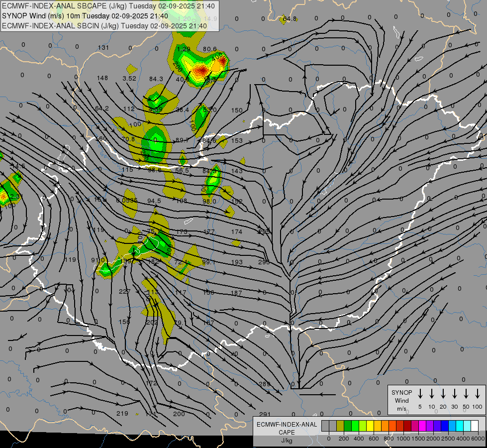This screenshot has width=487, height=448.
Task: Click the map value '131'
Action: 103,48
